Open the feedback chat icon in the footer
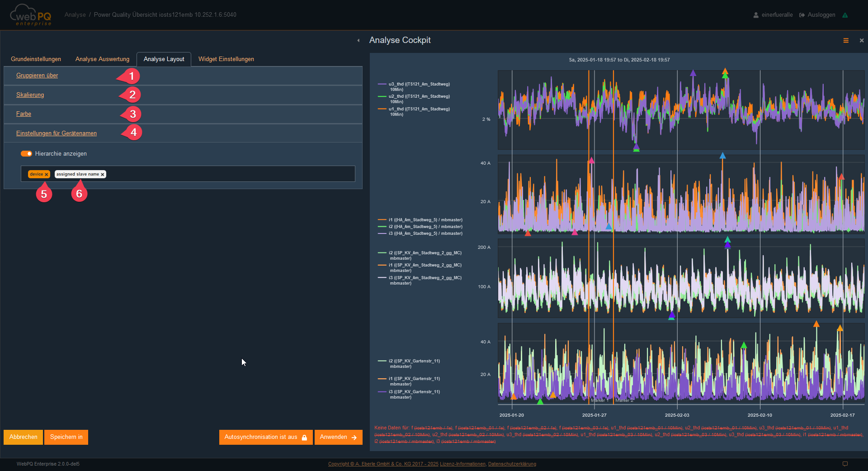Screen dimensions: 868x471 tap(845, 464)
